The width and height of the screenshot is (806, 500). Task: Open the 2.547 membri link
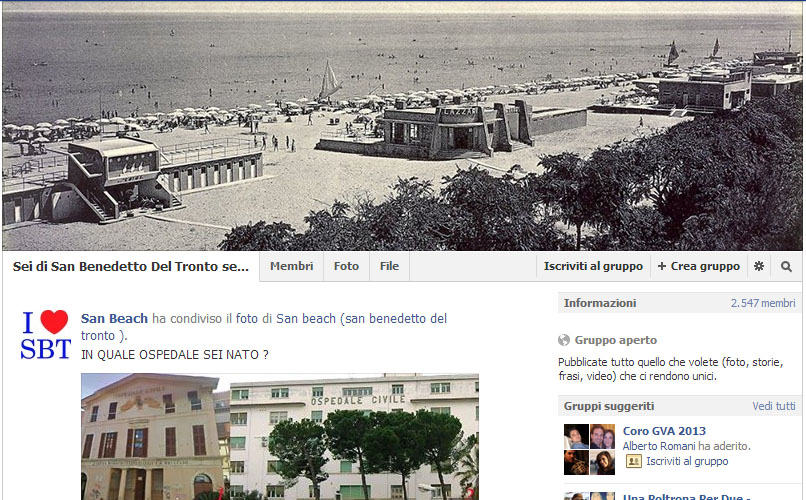(763, 303)
